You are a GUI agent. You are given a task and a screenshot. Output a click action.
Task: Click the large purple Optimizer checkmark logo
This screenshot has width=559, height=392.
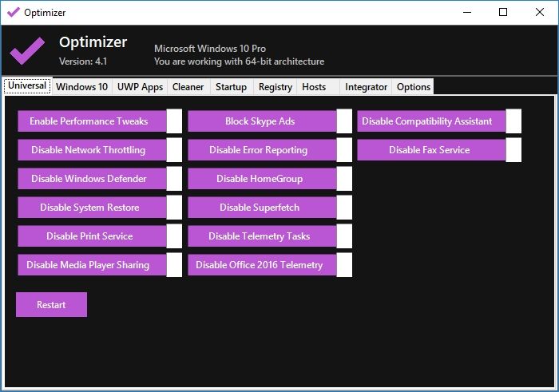[27, 50]
